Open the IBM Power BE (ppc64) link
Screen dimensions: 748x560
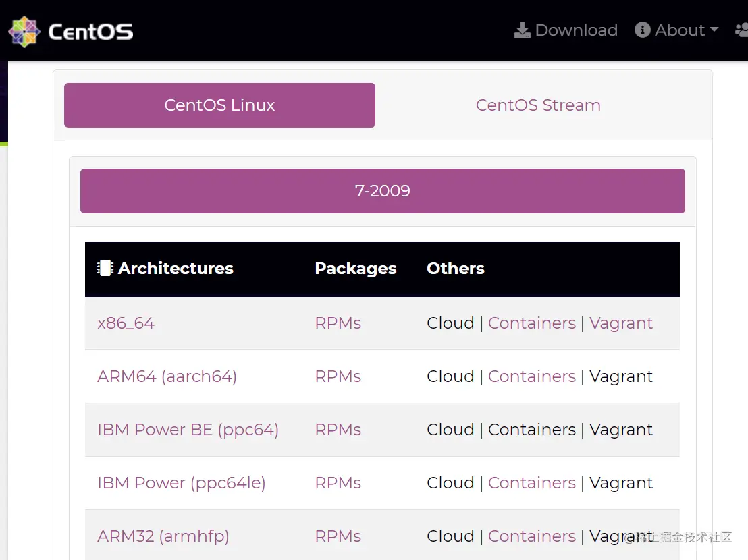pyautogui.click(x=188, y=430)
